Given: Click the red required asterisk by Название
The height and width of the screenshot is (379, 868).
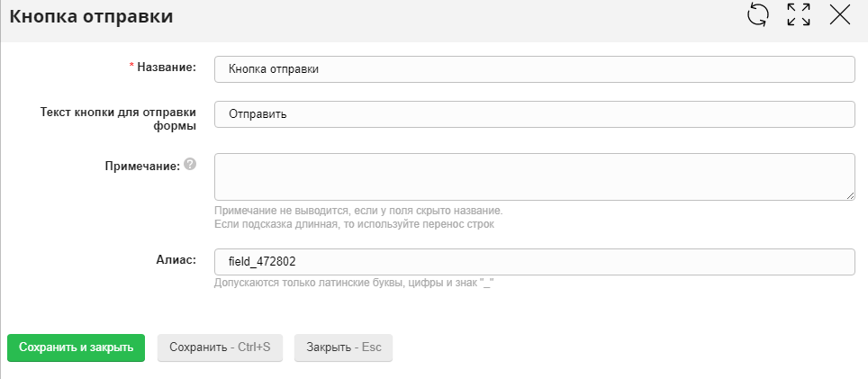Looking at the screenshot, I should pyautogui.click(x=132, y=68).
